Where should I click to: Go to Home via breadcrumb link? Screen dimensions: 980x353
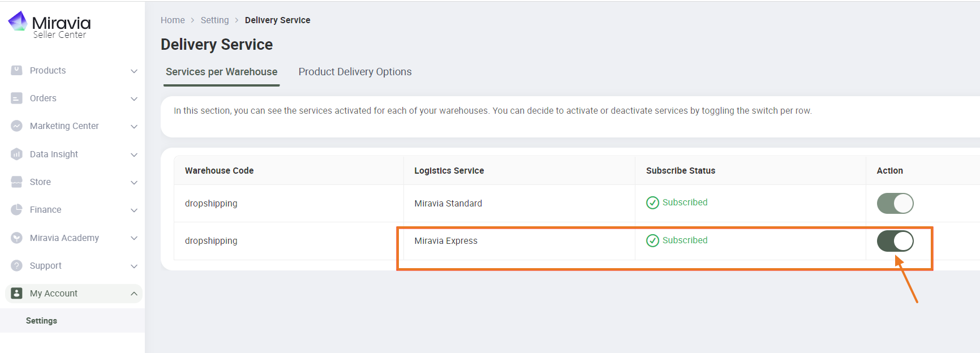[x=173, y=20]
